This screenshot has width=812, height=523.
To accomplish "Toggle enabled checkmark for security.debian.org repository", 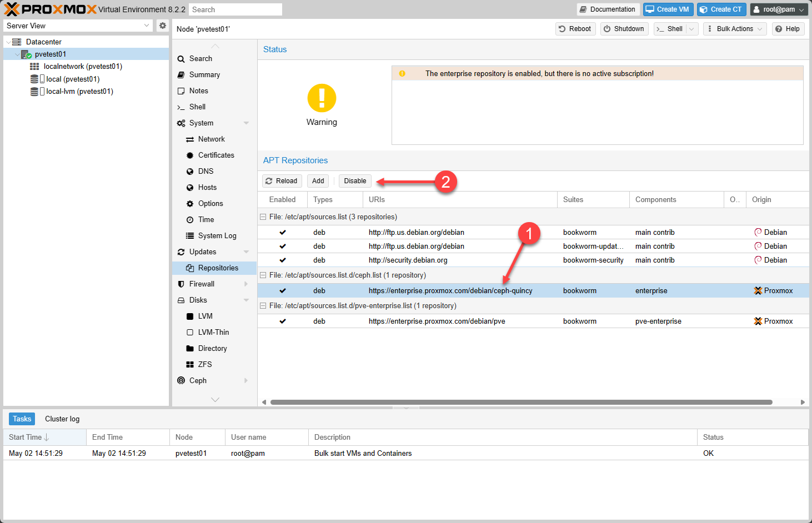I will click(x=283, y=260).
